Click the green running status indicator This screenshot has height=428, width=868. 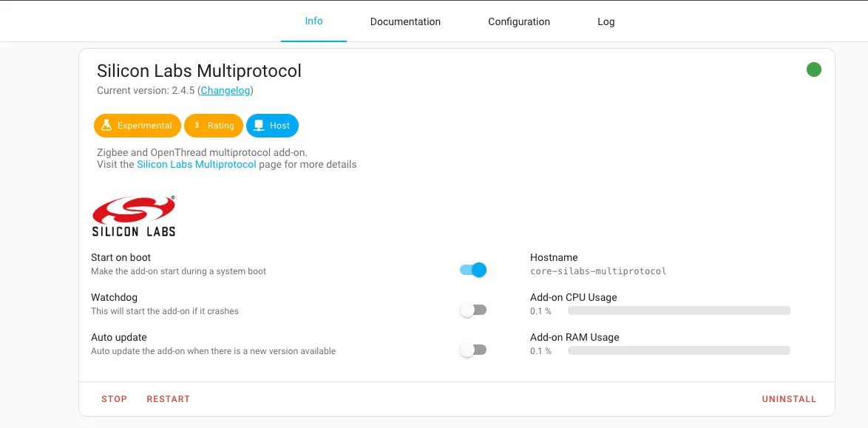(814, 69)
